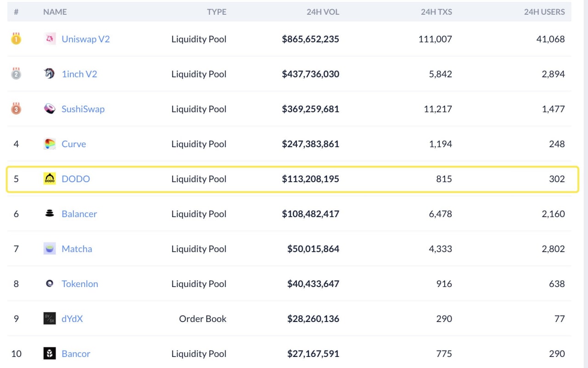Click the silver medal rank 2 icon
Screen dimensions: 588x368
[16, 74]
